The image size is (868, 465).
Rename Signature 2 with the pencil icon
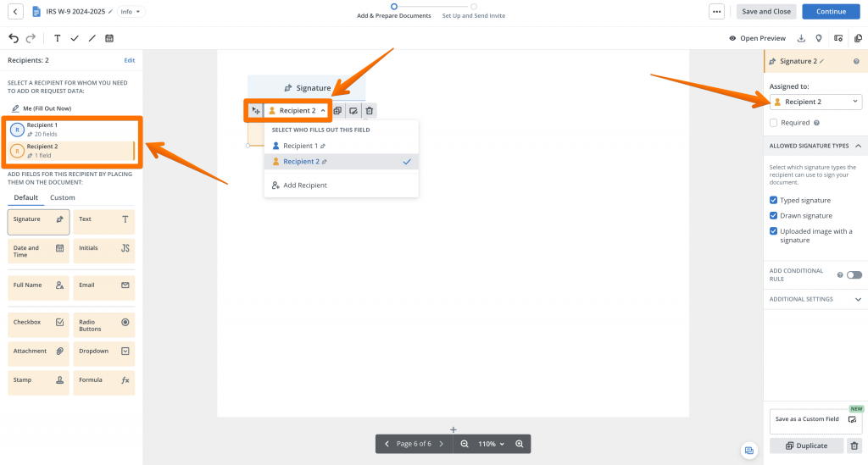click(821, 61)
